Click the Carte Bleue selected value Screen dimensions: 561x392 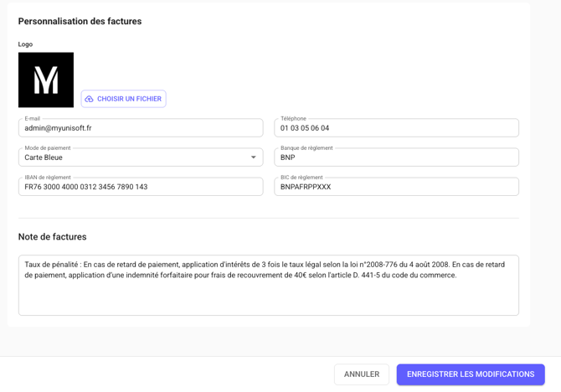pyautogui.click(x=44, y=157)
